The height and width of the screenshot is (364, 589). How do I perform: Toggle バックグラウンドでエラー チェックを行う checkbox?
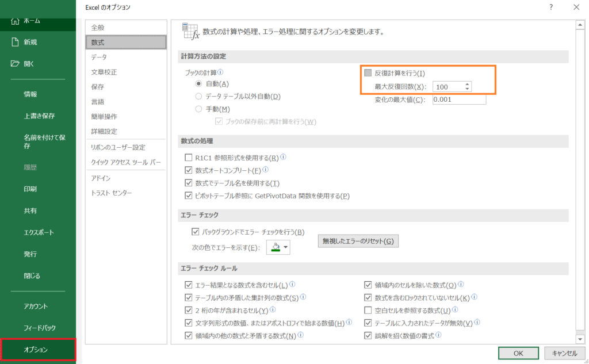(x=196, y=232)
